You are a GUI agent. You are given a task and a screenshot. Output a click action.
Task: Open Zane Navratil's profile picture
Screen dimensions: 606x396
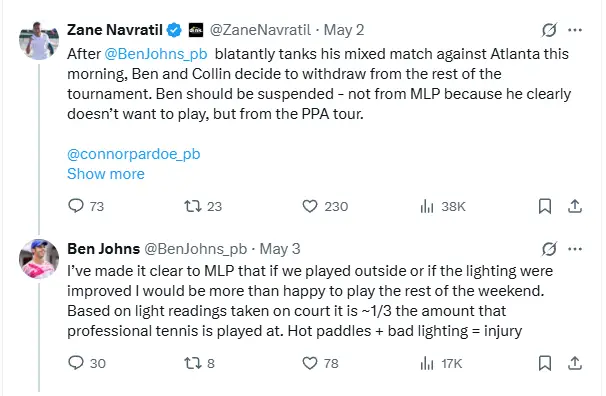(x=39, y=41)
